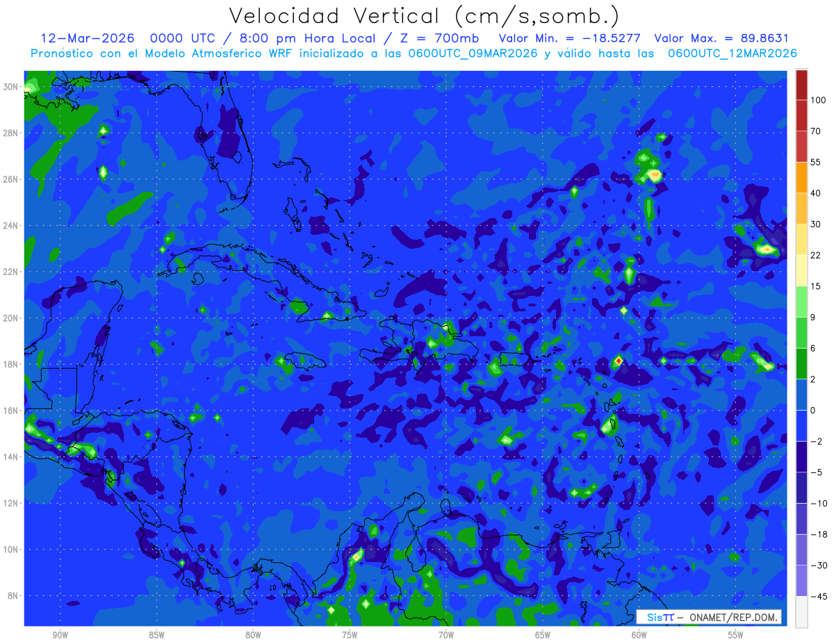
Task: Click 'Valor Max. = 89.8631' text
Action: (x=722, y=38)
